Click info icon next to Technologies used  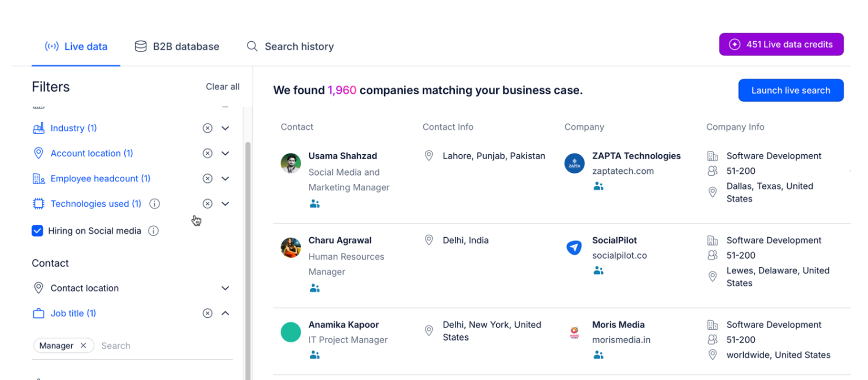click(x=155, y=204)
